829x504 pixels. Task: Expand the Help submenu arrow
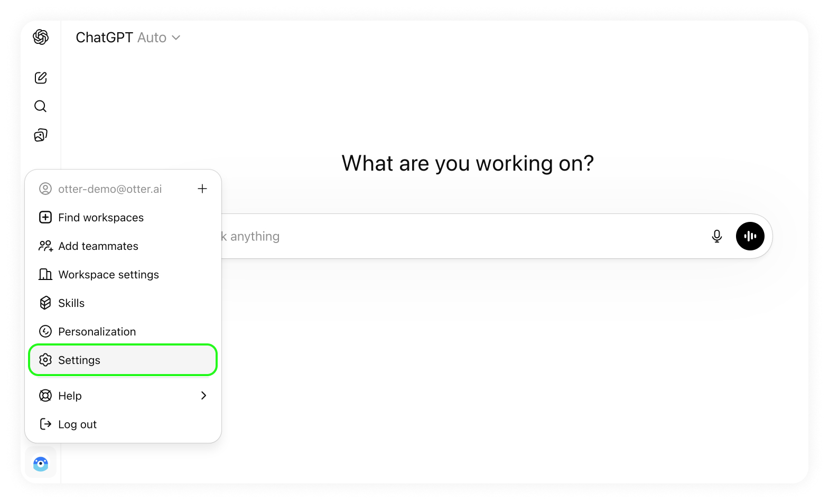point(203,396)
